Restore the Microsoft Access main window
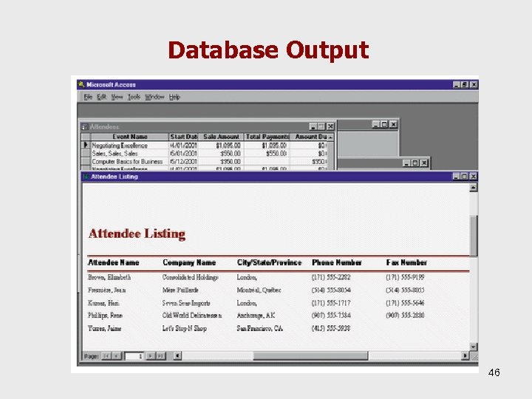 pos(465,85)
